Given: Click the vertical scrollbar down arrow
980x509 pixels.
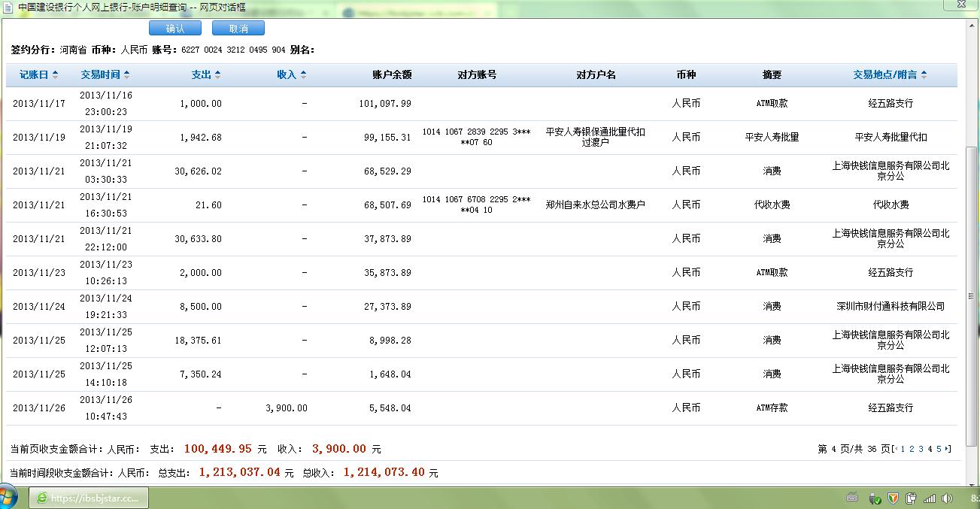Looking at the screenshot, I should click(x=972, y=480).
